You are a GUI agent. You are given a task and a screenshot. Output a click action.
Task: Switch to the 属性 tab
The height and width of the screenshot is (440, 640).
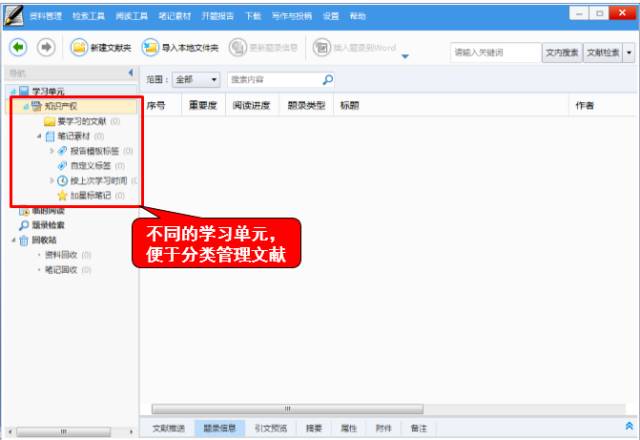pyautogui.click(x=349, y=428)
